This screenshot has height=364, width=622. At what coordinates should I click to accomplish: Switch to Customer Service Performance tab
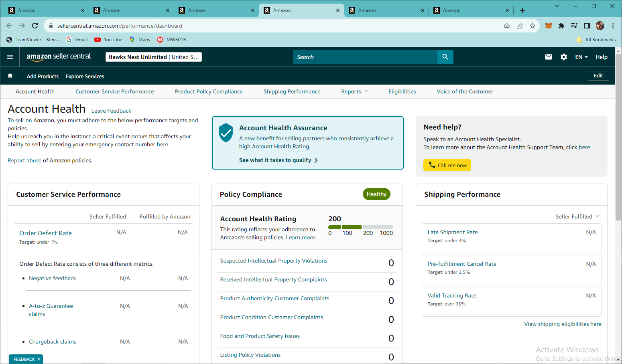[115, 91]
